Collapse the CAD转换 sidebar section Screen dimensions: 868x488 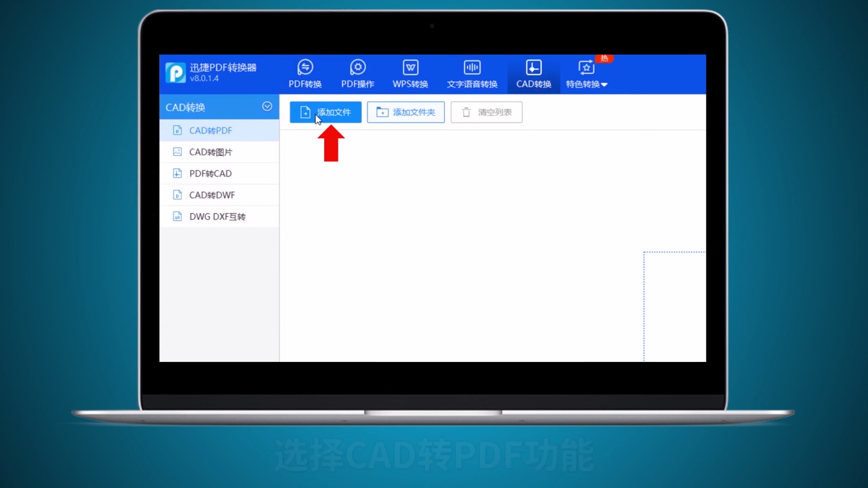click(267, 106)
